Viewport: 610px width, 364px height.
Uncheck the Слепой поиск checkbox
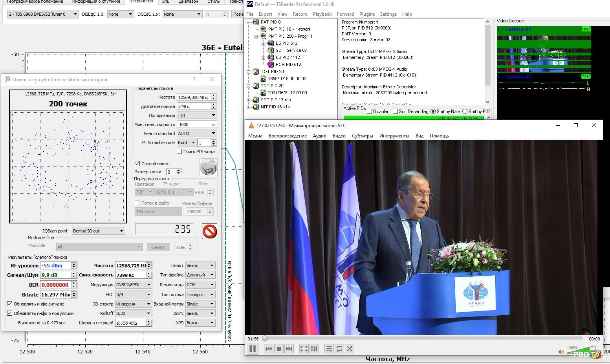click(x=137, y=164)
